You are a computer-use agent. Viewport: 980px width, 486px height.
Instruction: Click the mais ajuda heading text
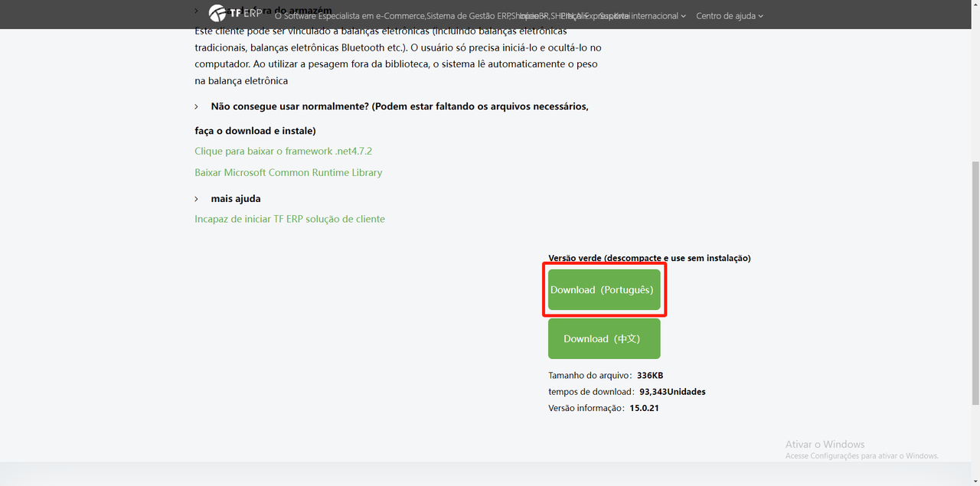pos(236,199)
